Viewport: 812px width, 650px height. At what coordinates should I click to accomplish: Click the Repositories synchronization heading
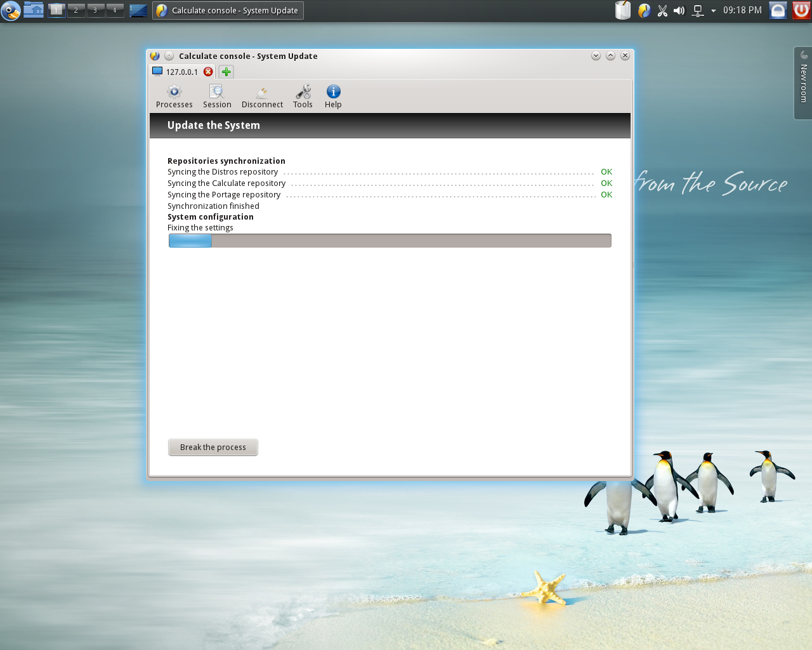coord(226,161)
